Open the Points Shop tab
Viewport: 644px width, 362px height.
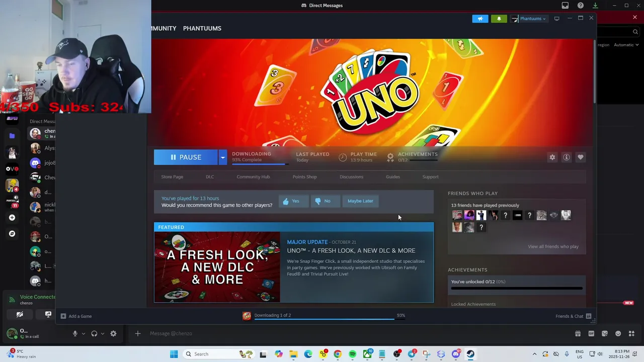point(304,177)
